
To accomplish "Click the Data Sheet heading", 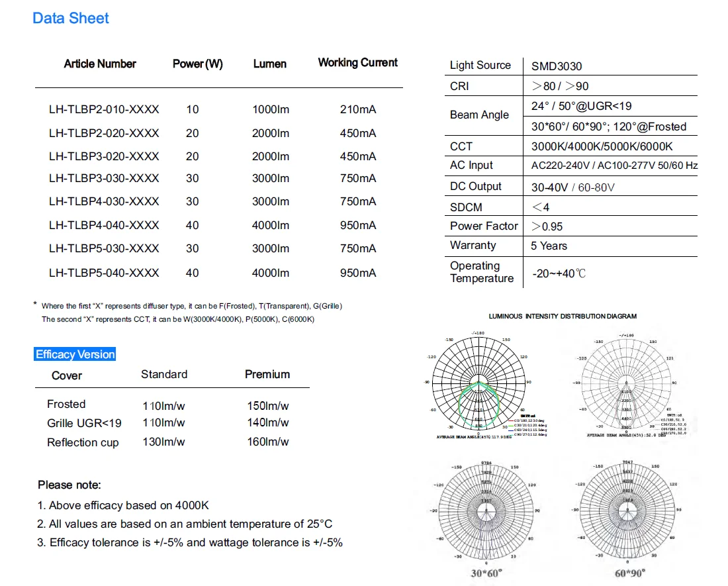I will (x=71, y=18).
